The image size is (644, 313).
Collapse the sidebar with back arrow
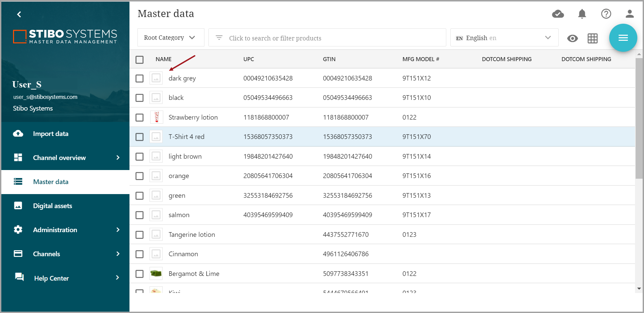(x=19, y=14)
